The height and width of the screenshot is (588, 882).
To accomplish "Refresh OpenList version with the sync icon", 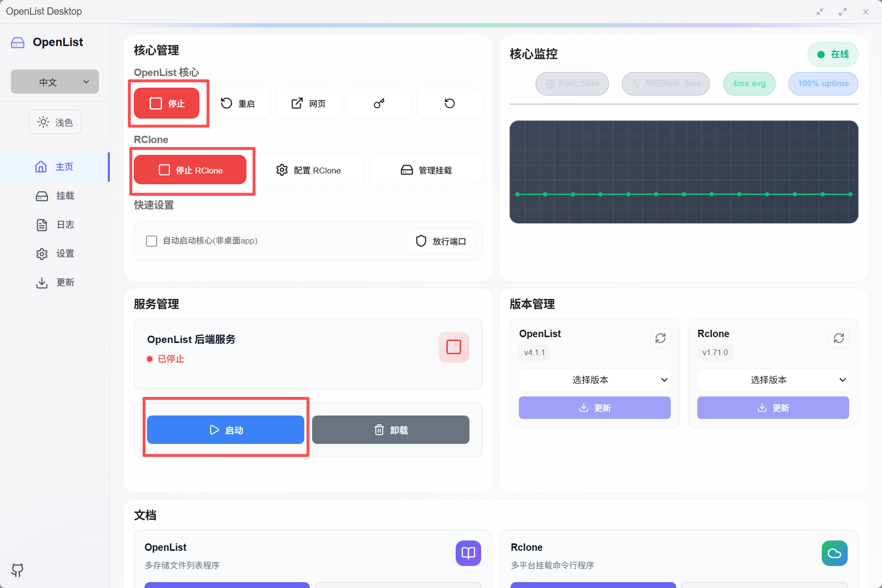I will (660, 338).
